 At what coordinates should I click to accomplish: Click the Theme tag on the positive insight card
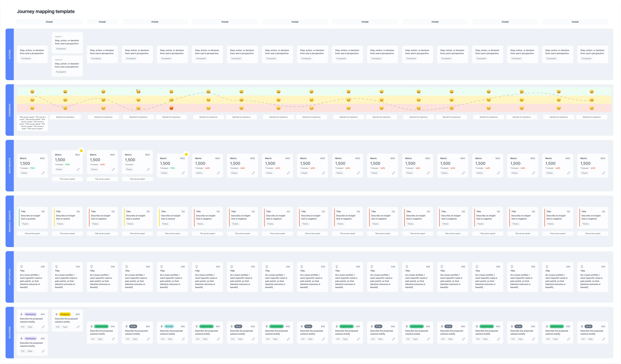pos(25,224)
